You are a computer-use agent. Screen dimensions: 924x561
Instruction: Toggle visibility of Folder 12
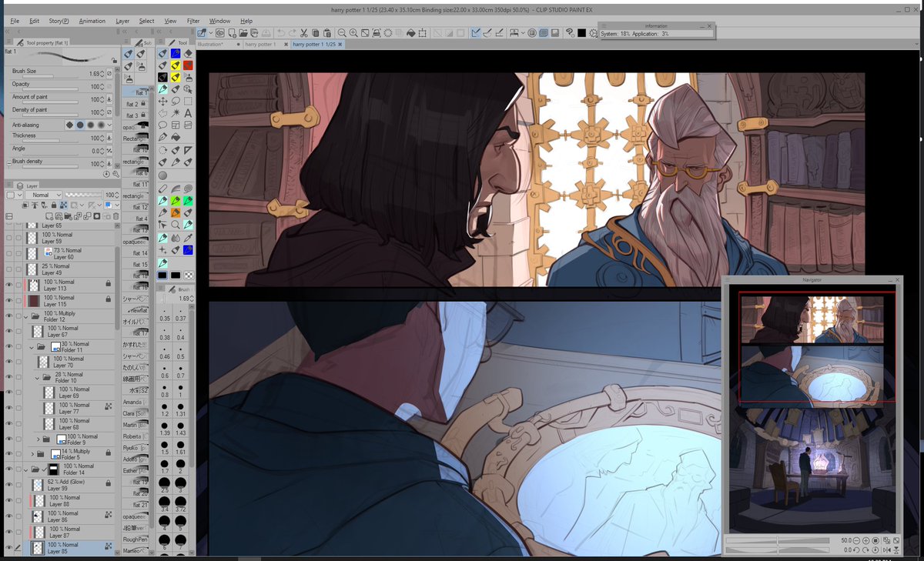(x=8, y=316)
